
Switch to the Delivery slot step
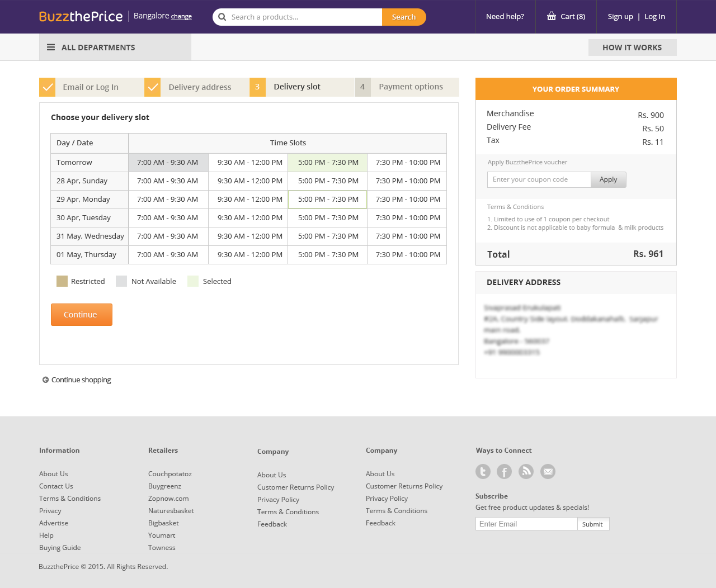[x=297, y=87]
